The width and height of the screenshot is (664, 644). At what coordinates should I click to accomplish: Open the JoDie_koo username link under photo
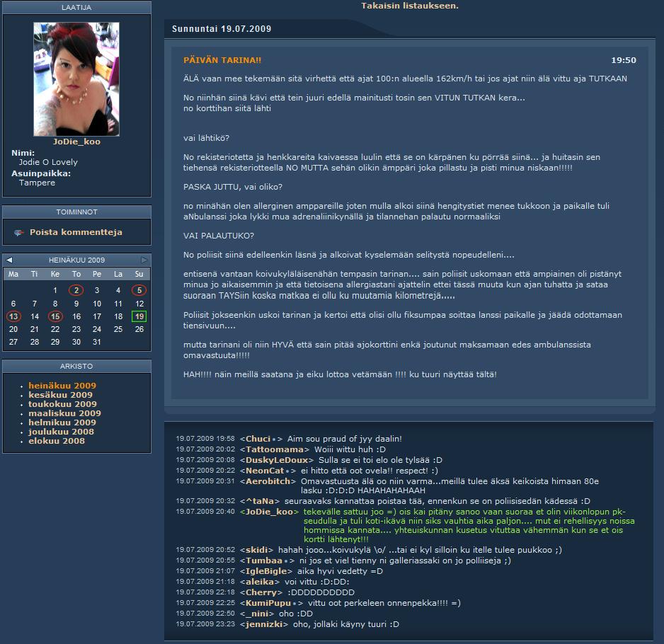pyautogui.click(x=76, y=142)
